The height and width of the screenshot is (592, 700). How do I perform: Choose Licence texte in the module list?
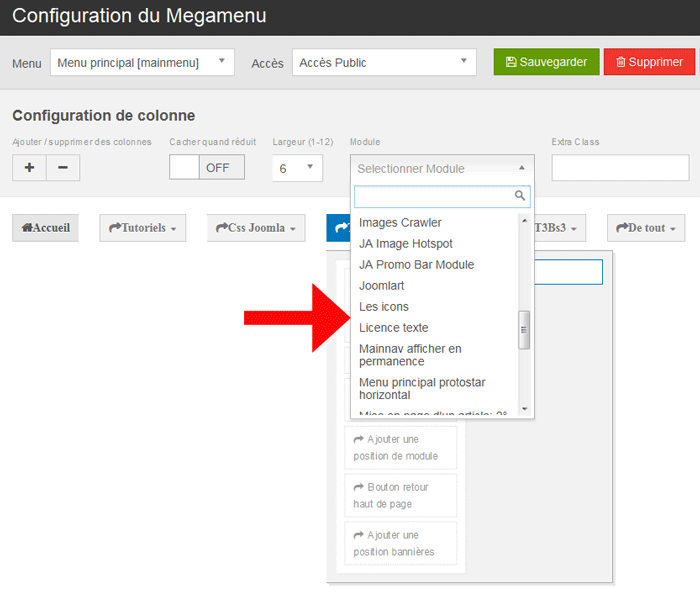click(393, 327)
